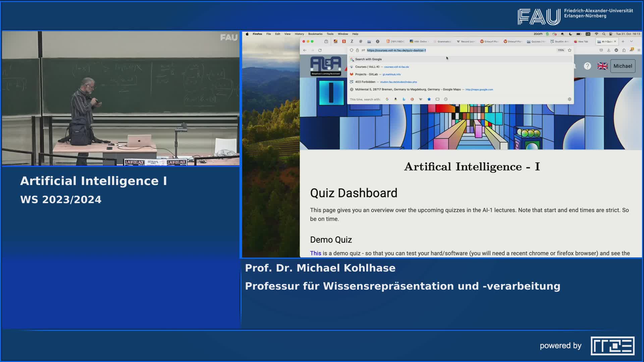Open Pocket saves from the toolbar

tap(601, 50)
